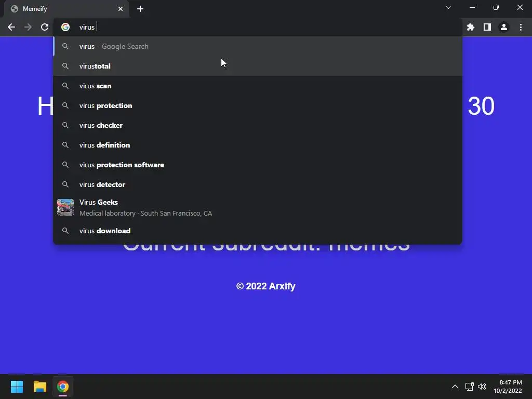Open a new tab with plus button

coord(140,9)
